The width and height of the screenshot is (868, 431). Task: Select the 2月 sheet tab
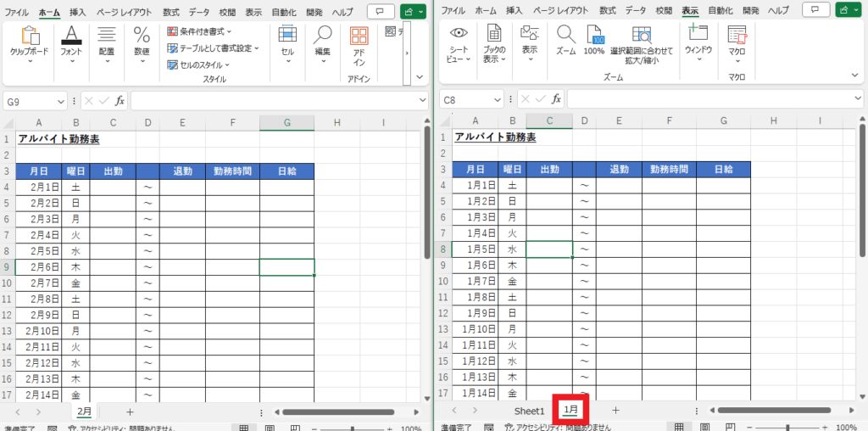84,411
